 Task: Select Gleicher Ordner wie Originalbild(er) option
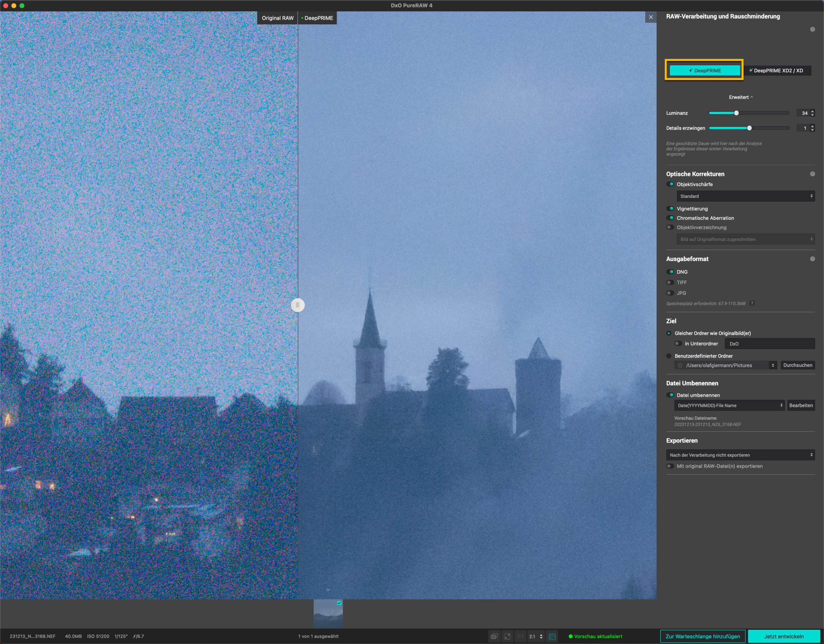[x=669, y=333]
